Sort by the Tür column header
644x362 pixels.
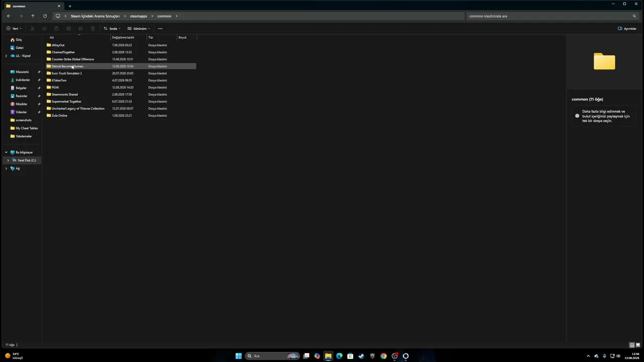pos(162,37)
